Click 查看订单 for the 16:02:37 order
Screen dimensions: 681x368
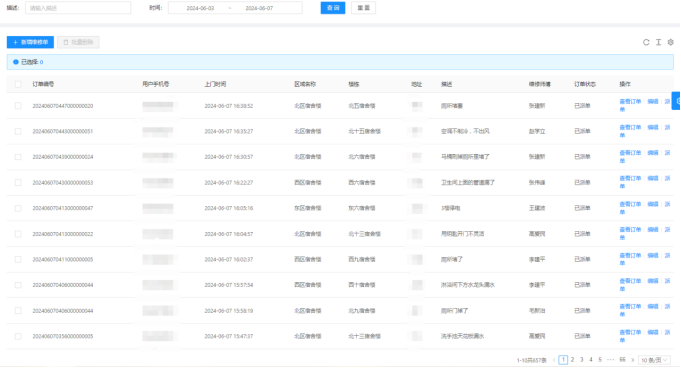coord(630,255)
